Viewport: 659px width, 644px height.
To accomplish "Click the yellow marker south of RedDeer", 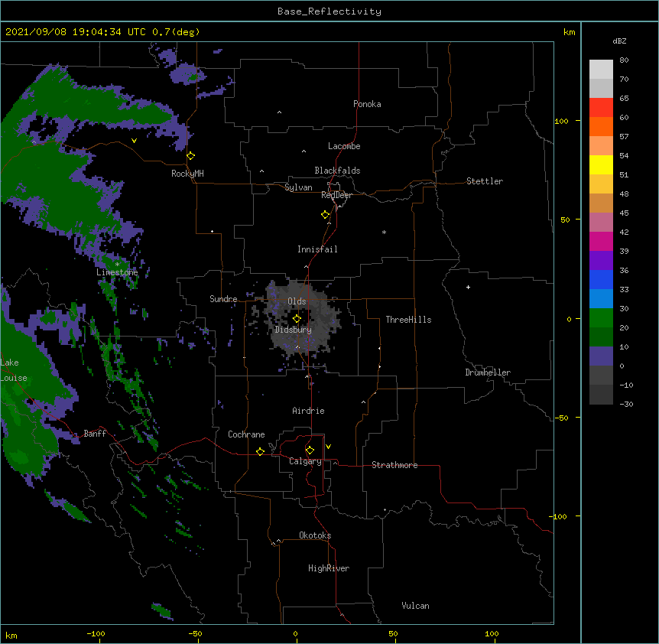I will (x=326, y=215).
